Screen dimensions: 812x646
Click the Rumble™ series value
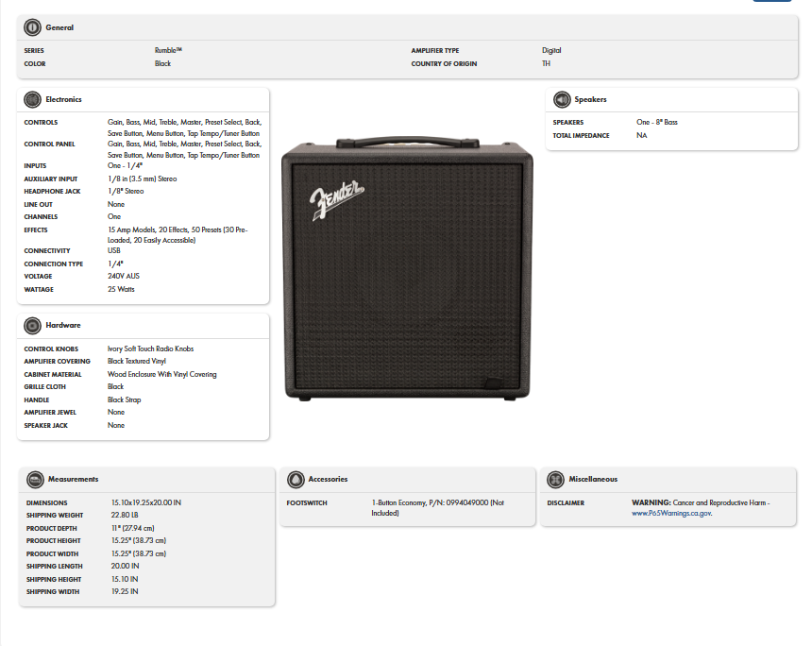tap(168, 50)
